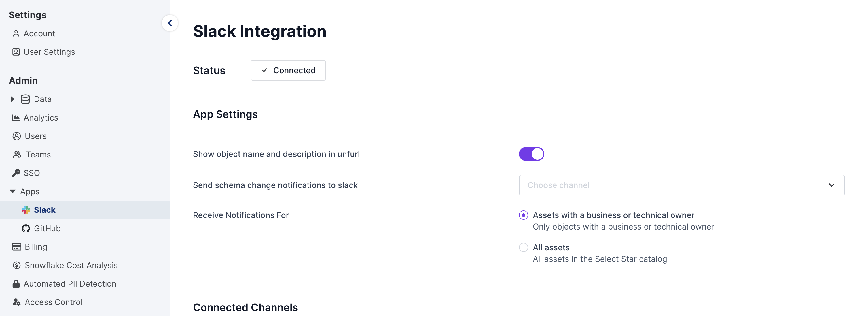Open the Choose channel dropdown
The width and height of the screenshot is (868, 316).
(x=681, y=185)
